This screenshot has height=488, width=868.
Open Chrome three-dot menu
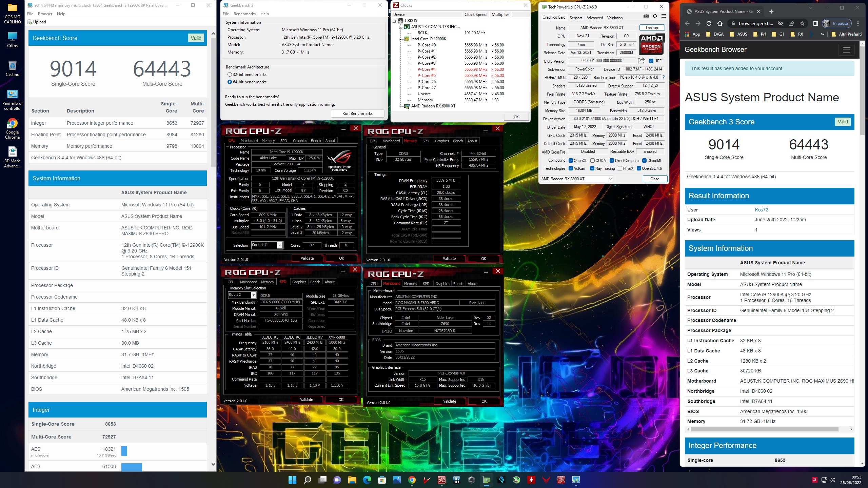click(858, 23)
